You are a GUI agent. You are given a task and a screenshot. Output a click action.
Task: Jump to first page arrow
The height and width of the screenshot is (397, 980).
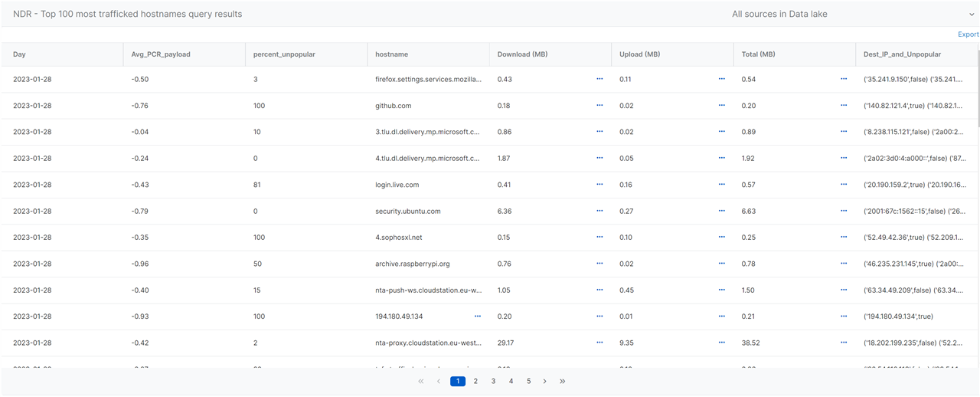[421, 381]
